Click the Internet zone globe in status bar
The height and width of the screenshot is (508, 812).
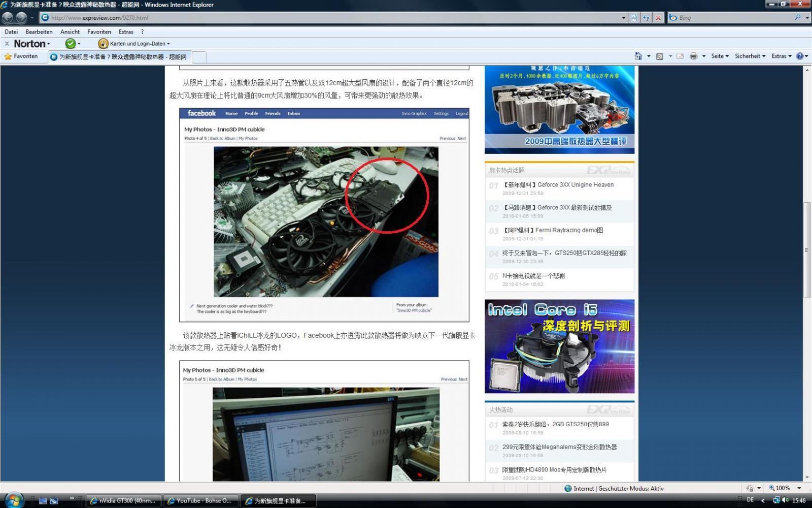coord(568,488)
